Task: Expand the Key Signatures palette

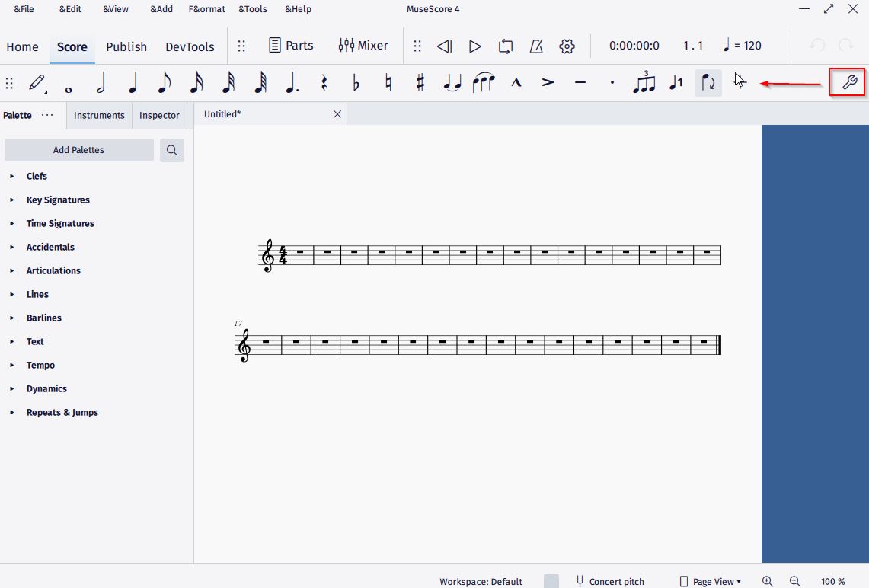Action: click(58, 200)
